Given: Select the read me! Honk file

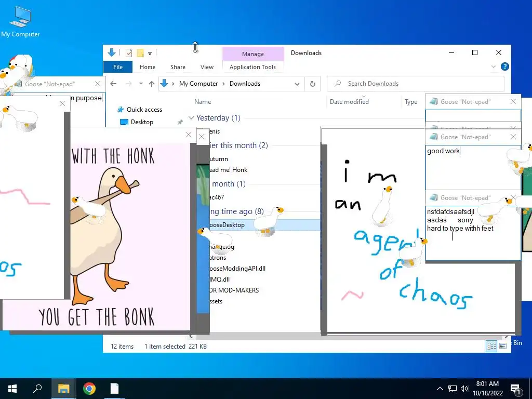Looking at the screenshot, I should [x=229, y=170].
